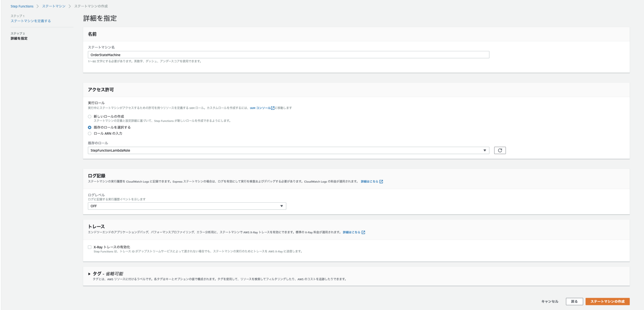Click the 戻る button
644x310 pixels.
[575, 301]
